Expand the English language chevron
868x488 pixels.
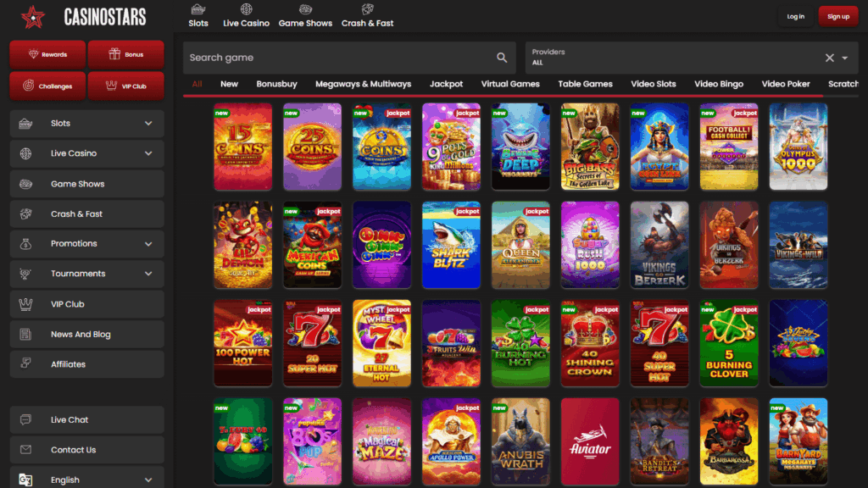(x=148, y=480)
